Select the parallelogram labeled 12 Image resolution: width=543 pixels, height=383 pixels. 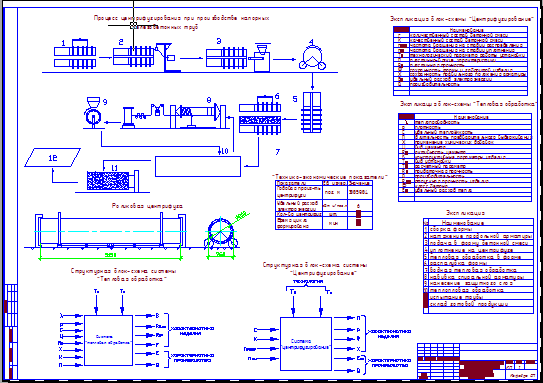coord(52,158)
